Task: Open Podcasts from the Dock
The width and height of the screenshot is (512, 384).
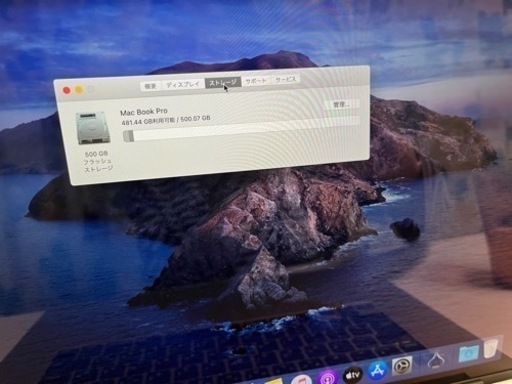Action: [x=328, y=378]
